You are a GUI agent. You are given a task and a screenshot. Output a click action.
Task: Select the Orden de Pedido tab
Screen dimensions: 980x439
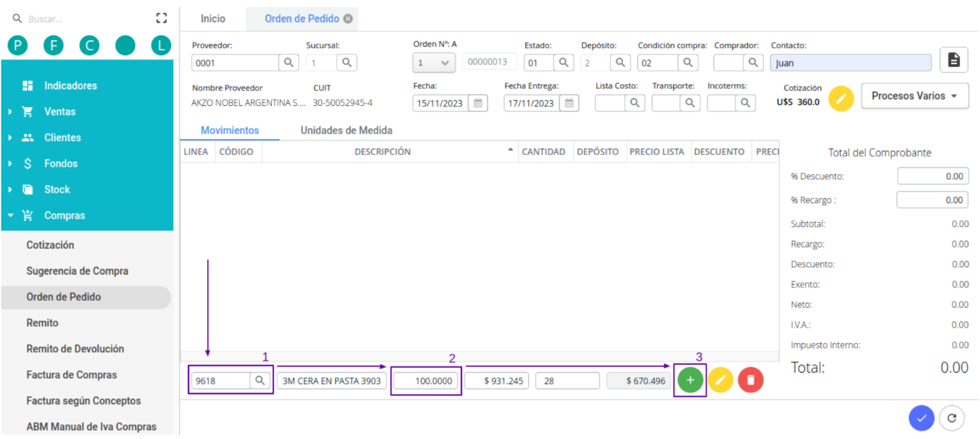(x=302, y=19)
